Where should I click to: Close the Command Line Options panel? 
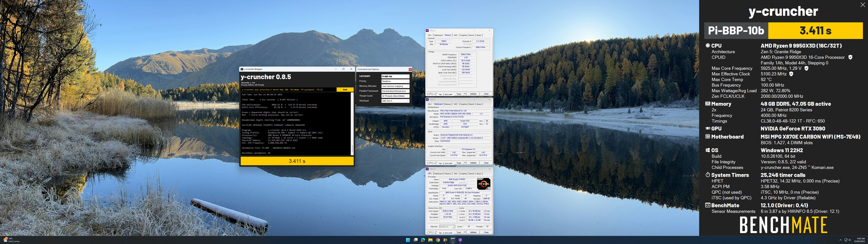click(x=410, y=69)
